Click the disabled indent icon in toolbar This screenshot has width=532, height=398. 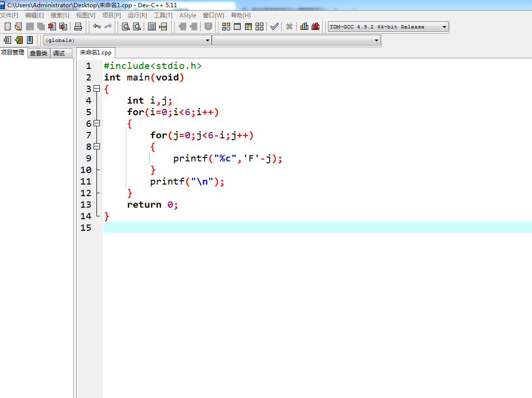click(182, 27)
